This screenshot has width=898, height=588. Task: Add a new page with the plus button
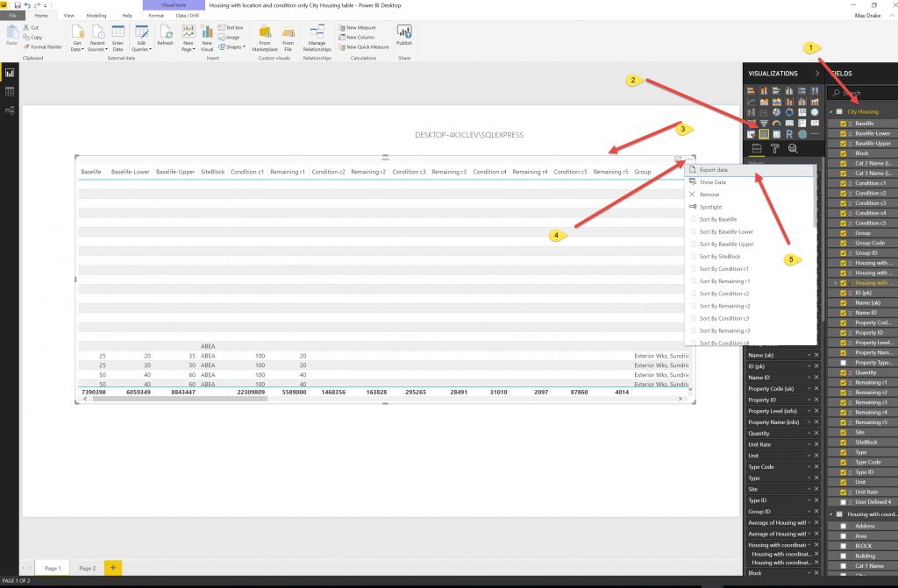pyautogui.click(x=112, y=568)
